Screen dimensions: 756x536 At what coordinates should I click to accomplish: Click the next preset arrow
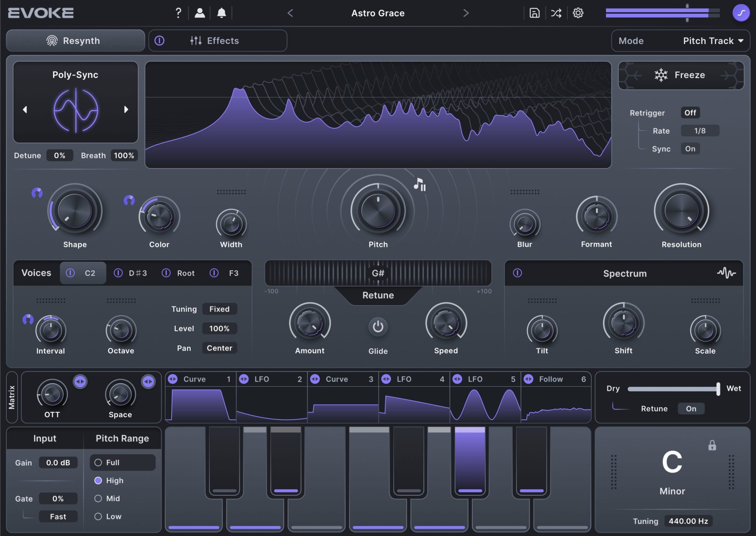coord(466,13)
